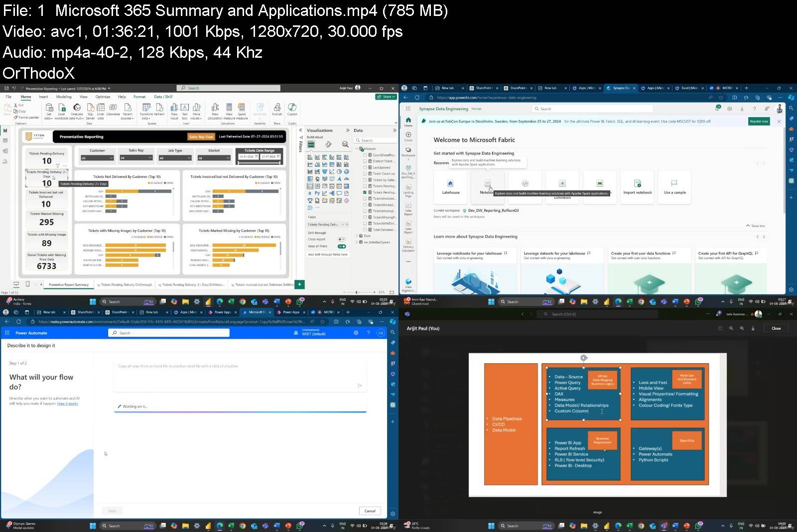Open Format visual pane in Visualizations

pos(328,144)
